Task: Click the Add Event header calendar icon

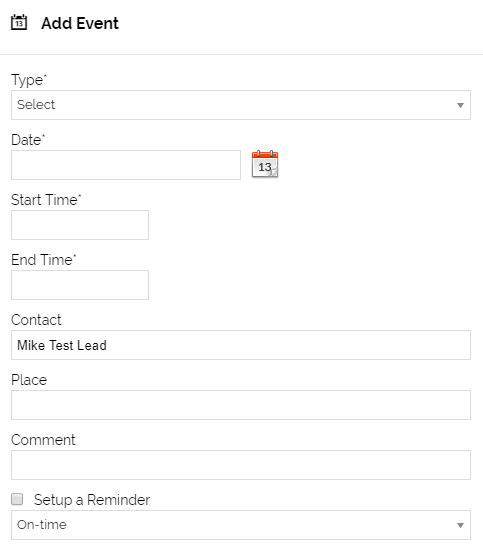Action: tap(19, 23)
